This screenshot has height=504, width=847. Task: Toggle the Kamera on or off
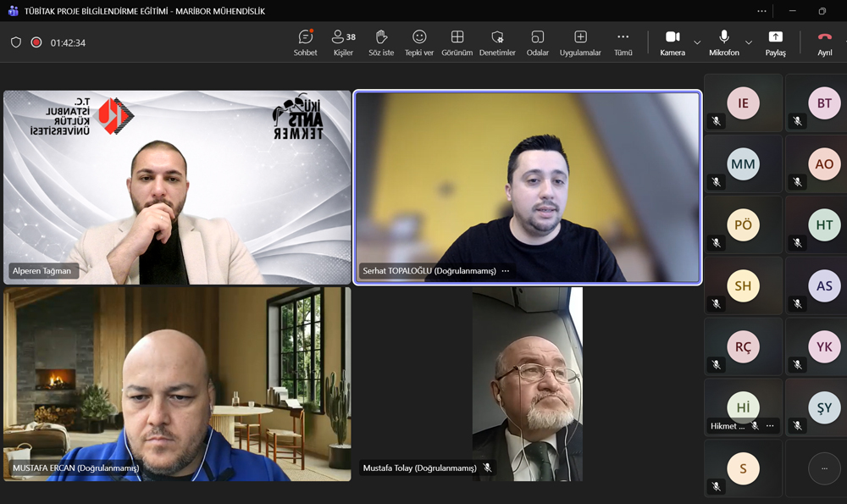(673, 42)
